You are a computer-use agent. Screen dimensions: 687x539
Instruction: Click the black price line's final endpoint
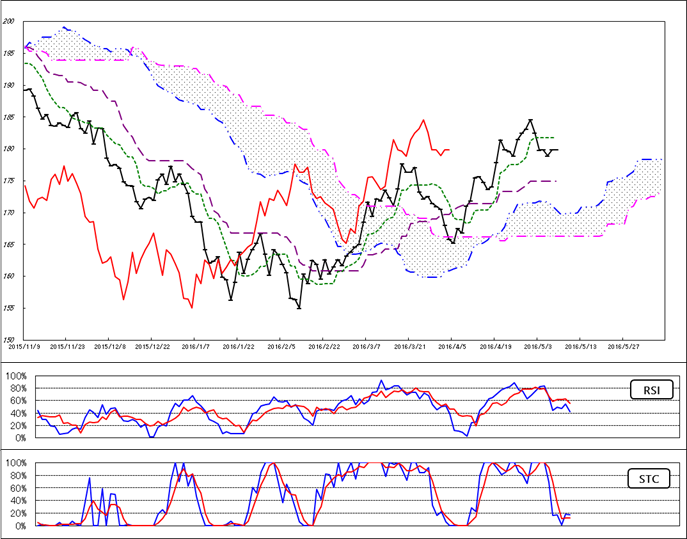[x=557, y=149]
